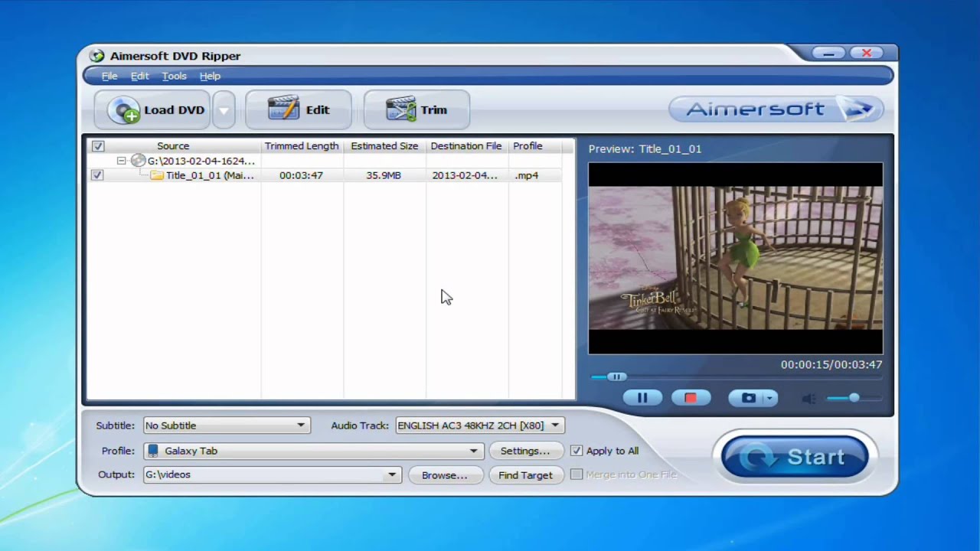Pause the preview playback
Screen dimensions: 980x551
coord(642,398)
